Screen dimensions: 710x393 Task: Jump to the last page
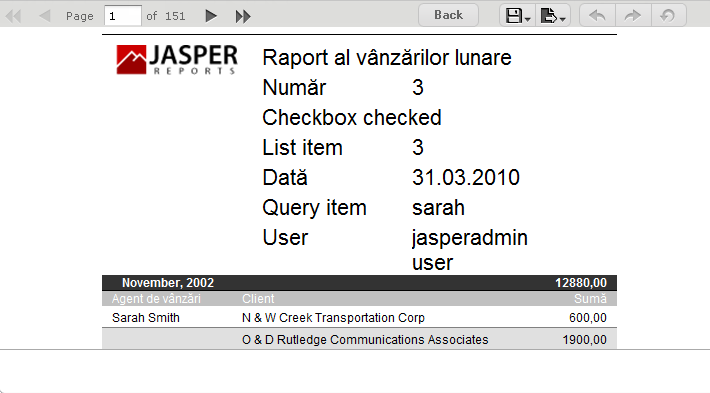243,16
